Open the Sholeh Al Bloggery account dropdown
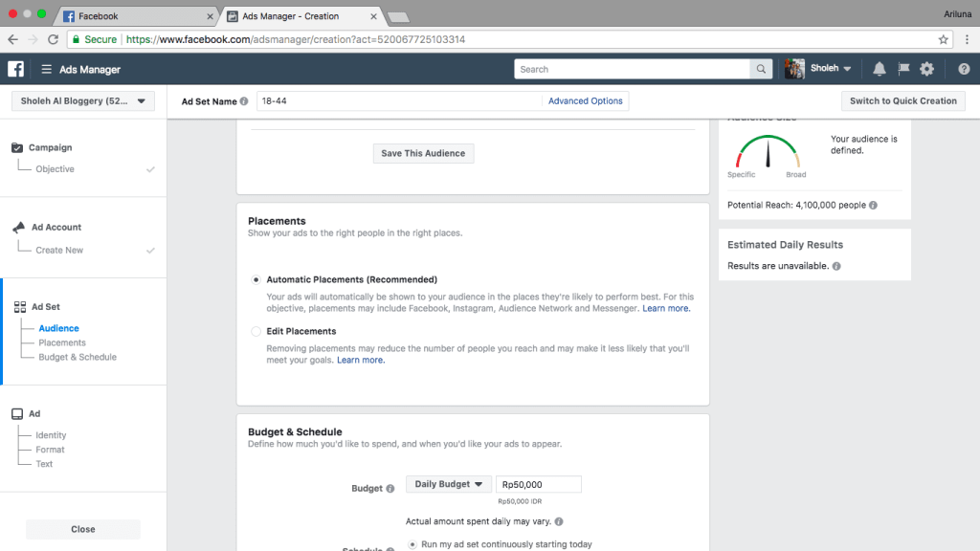 83,101
